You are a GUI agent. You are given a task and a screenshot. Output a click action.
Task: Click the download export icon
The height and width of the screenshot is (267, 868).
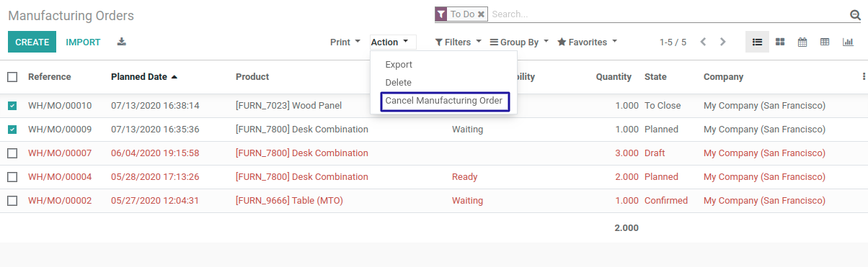point(122,42)
